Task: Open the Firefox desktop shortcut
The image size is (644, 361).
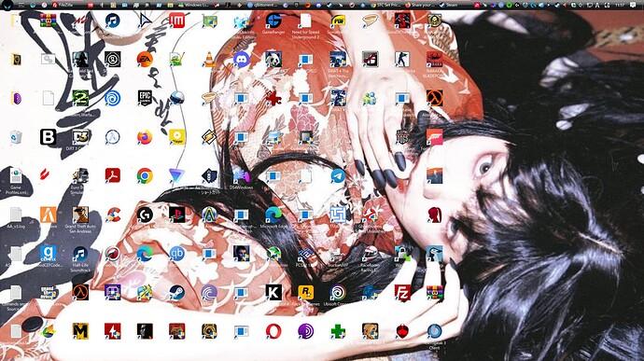Action: pos(145,137)
